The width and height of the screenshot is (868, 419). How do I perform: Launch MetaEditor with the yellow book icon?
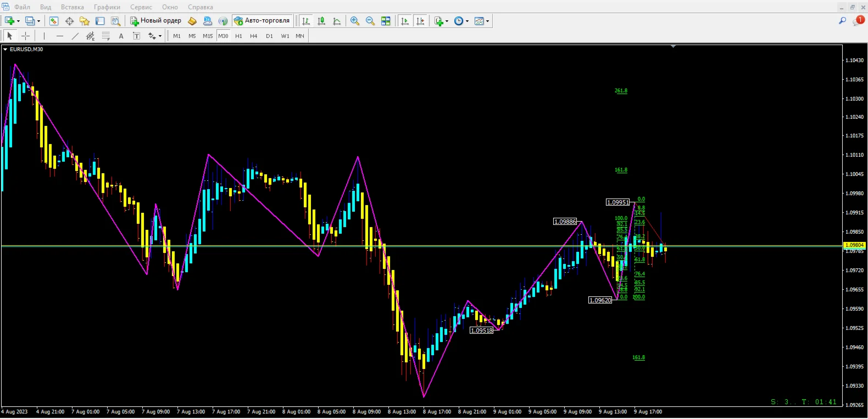click(x=192, y=21)
